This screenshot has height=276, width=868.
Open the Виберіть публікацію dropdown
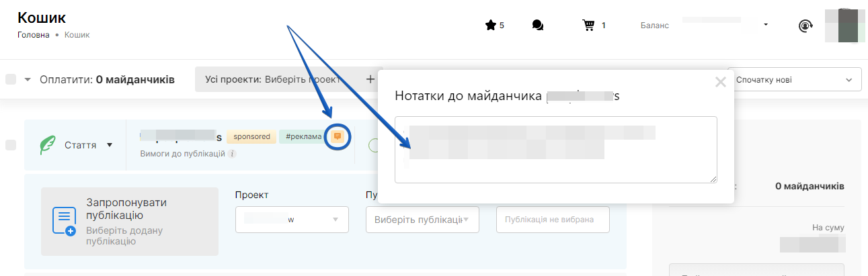point(422,220)
